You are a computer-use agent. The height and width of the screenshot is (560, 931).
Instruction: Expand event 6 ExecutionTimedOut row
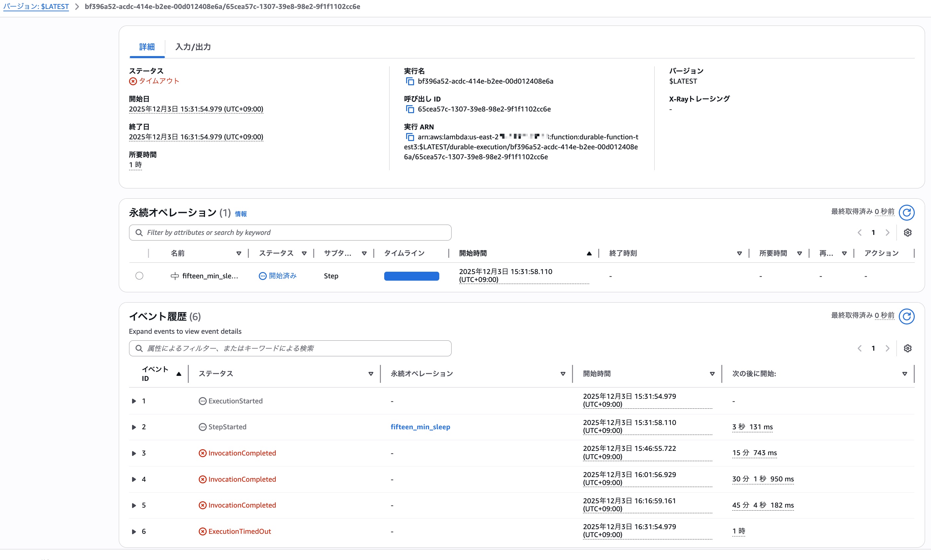tap(134, 531)
